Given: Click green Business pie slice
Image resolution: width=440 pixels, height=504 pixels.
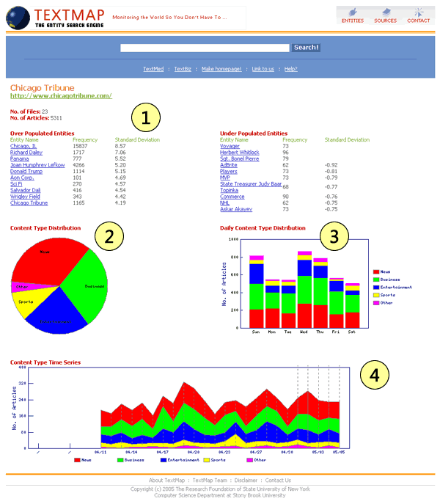Looking at the screenshot, I should (87, 285).
